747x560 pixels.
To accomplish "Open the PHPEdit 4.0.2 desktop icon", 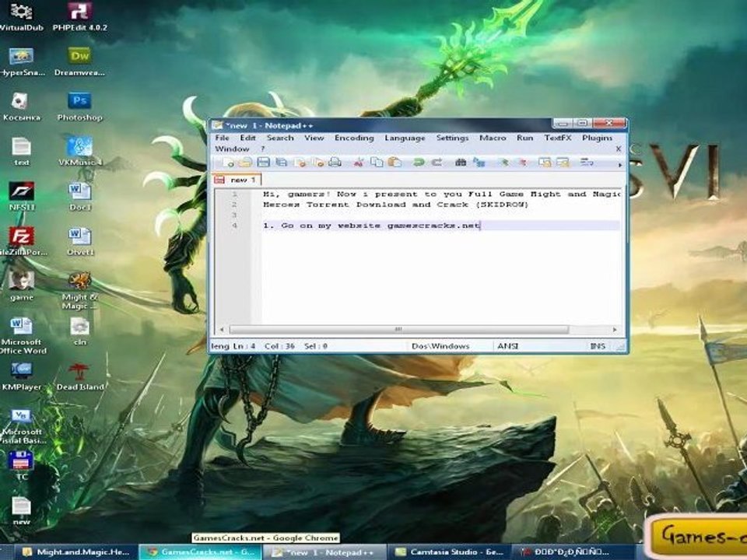I will (x=79, y=17).
